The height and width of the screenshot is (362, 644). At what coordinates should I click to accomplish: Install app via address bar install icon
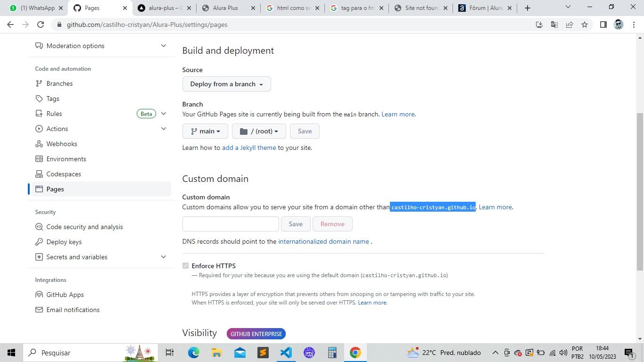pyautogui.click(x=539, y=25)
